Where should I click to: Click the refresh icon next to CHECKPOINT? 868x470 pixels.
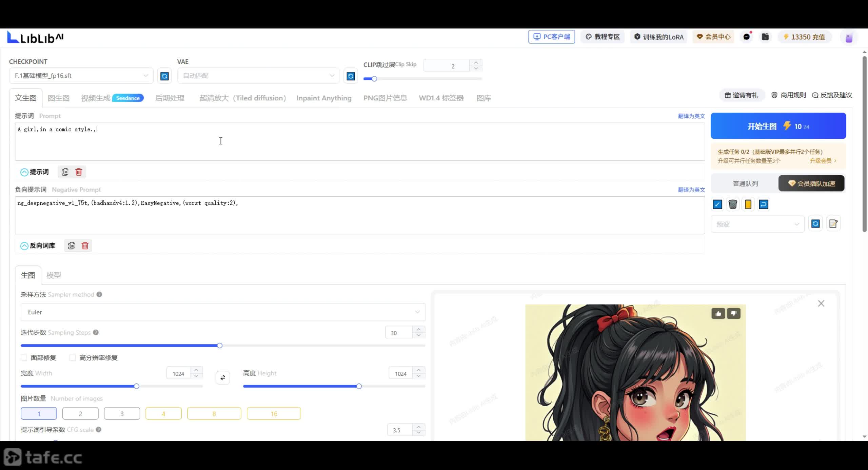(x=164, y=76)
